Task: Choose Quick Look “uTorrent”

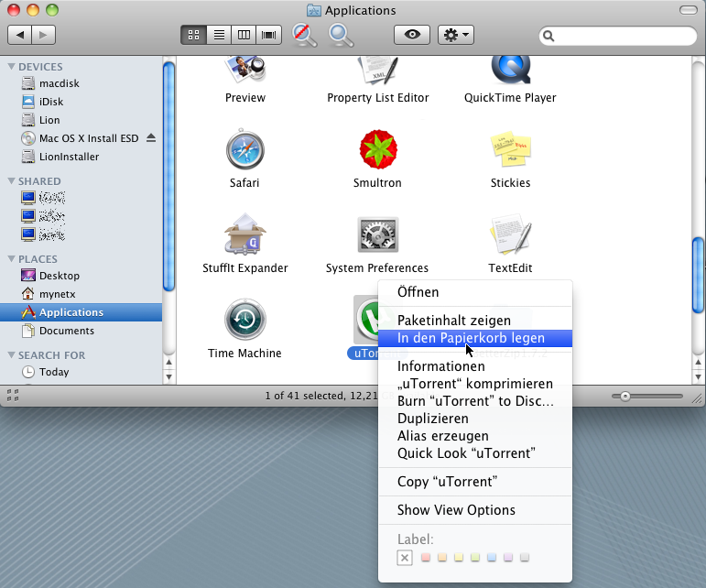Action: [475, 453]
